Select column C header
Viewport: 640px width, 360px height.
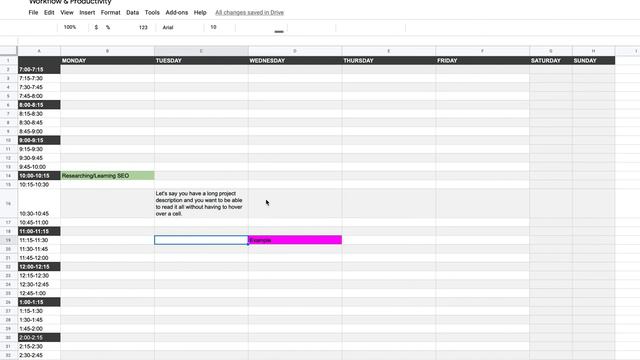[201, 51]
